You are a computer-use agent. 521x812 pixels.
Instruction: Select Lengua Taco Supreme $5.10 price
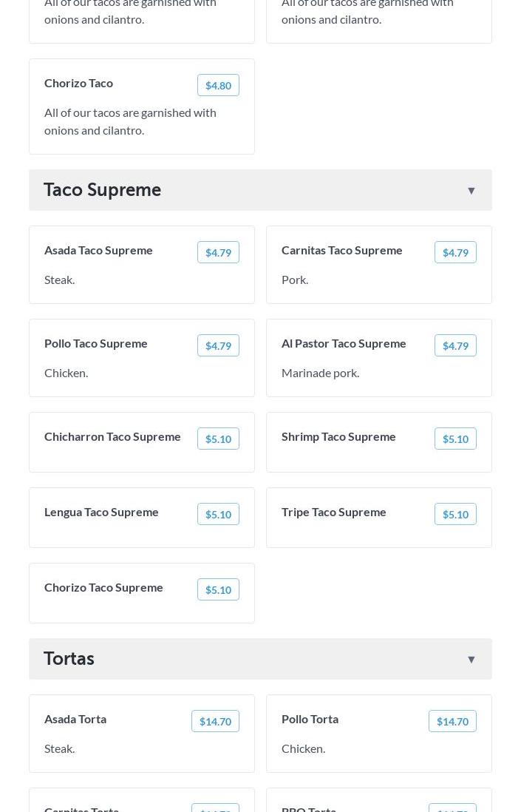click(x=218, y=514)
